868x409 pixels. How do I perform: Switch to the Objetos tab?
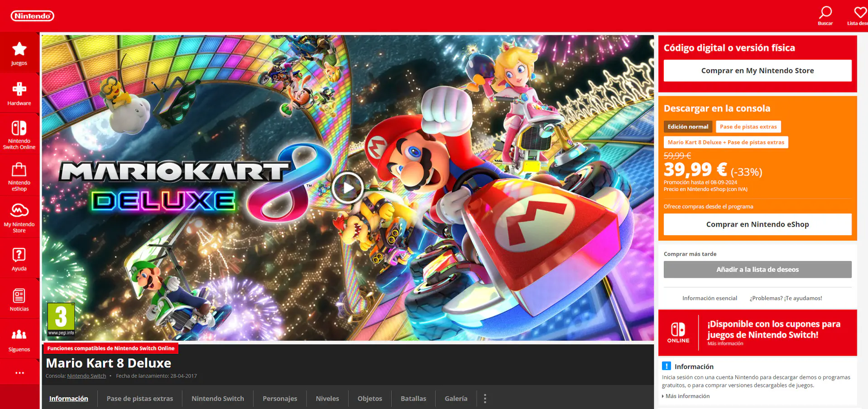[x=370, y=399]
